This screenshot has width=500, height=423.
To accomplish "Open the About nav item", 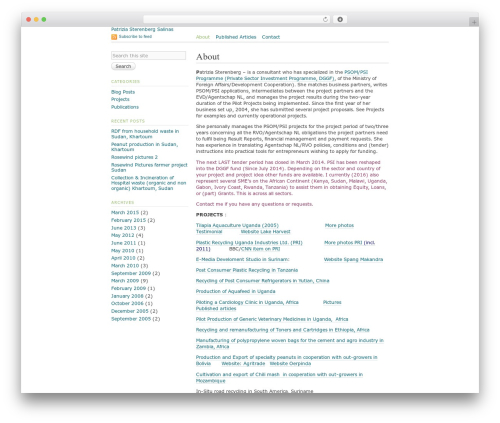I will (x=203, y=37).
